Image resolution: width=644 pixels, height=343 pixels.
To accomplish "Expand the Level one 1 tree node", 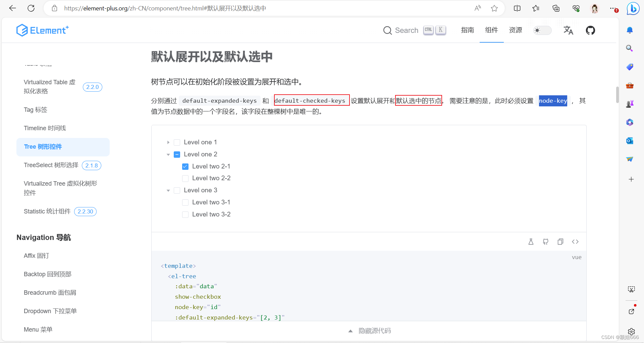I will pos(168,142).
